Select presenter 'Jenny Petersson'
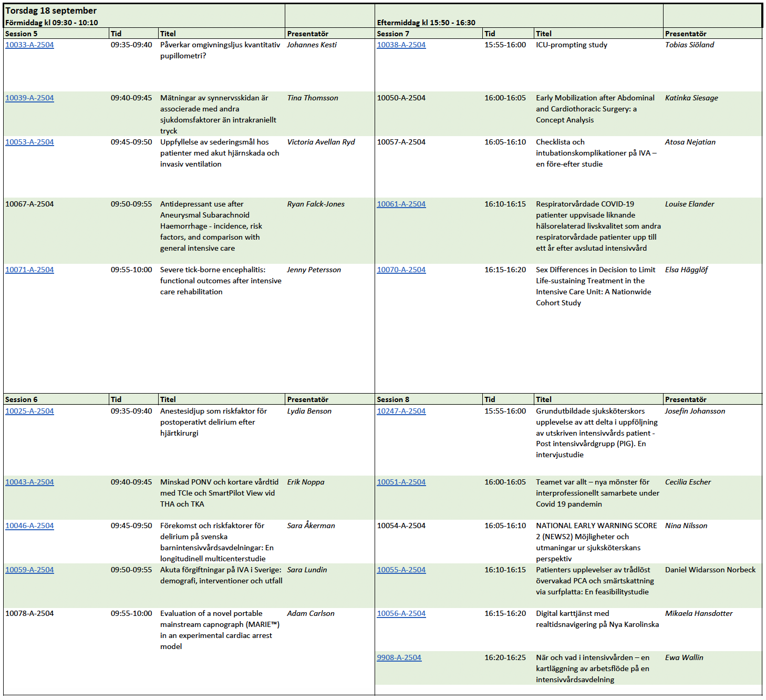 pos(314,270)
